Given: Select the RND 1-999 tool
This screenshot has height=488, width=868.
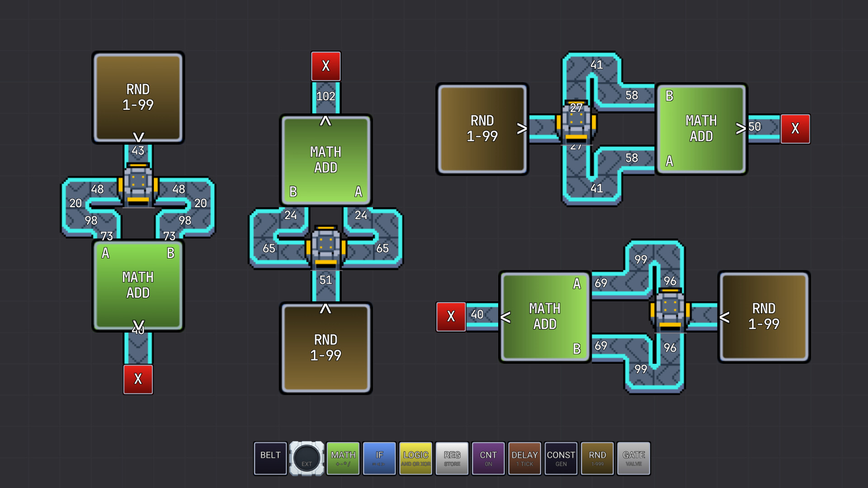Looking at the screenshot, I should click(x=597, y=458).
